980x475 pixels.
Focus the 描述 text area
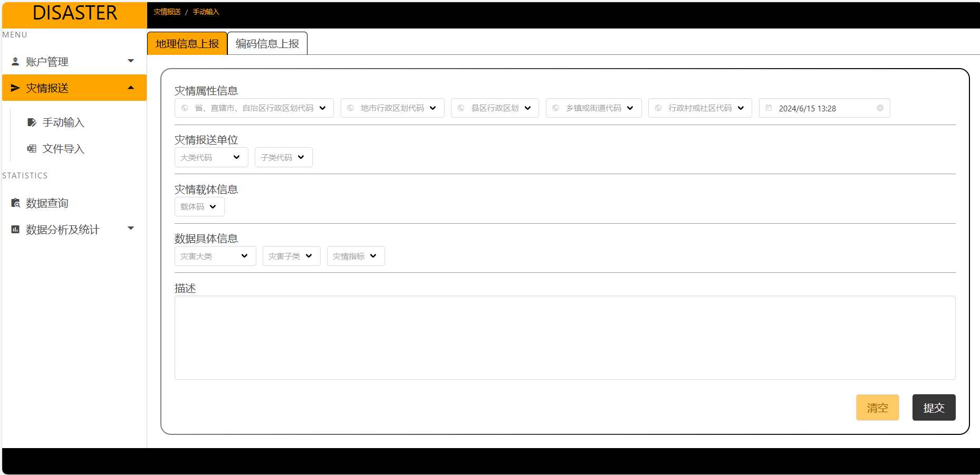[x=565, y=338]
